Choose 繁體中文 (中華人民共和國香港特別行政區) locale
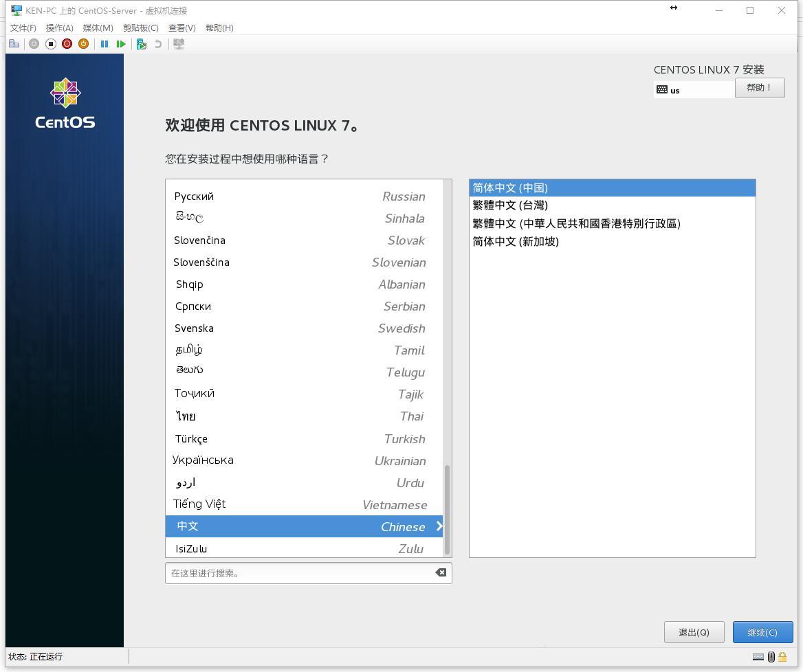Screen dimensions: 803x672 (x=612, y=224)
